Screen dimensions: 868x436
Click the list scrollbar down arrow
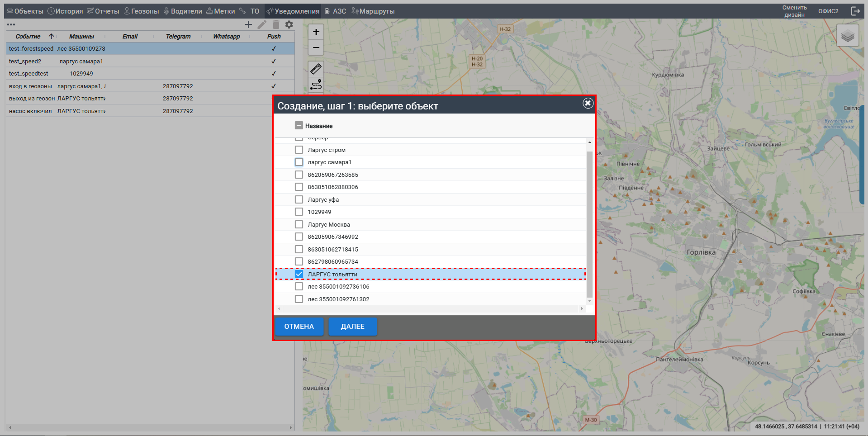589,301
